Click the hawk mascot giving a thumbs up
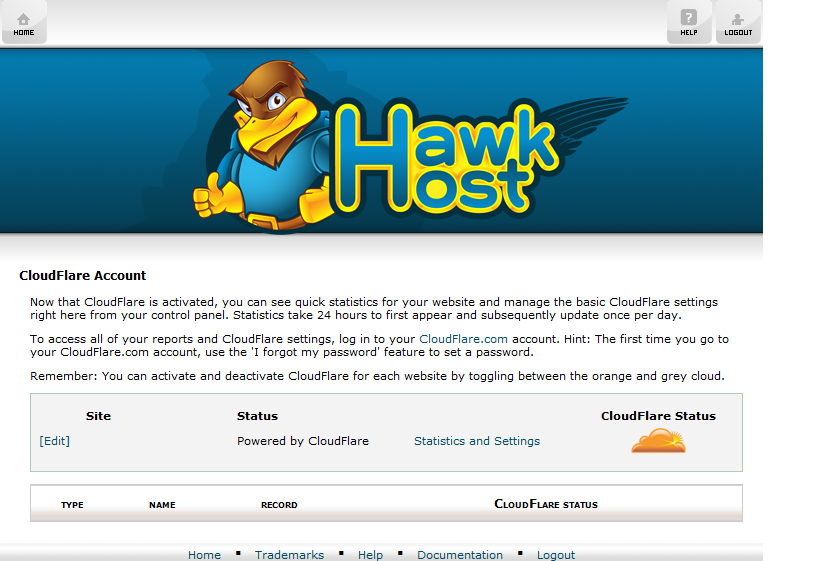 pos(262,148)
